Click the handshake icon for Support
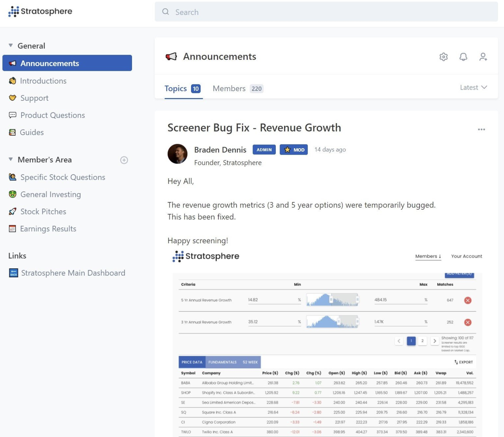Image resolution: width=504 pixels, height=437 pixels. click(x=12, y=98)
